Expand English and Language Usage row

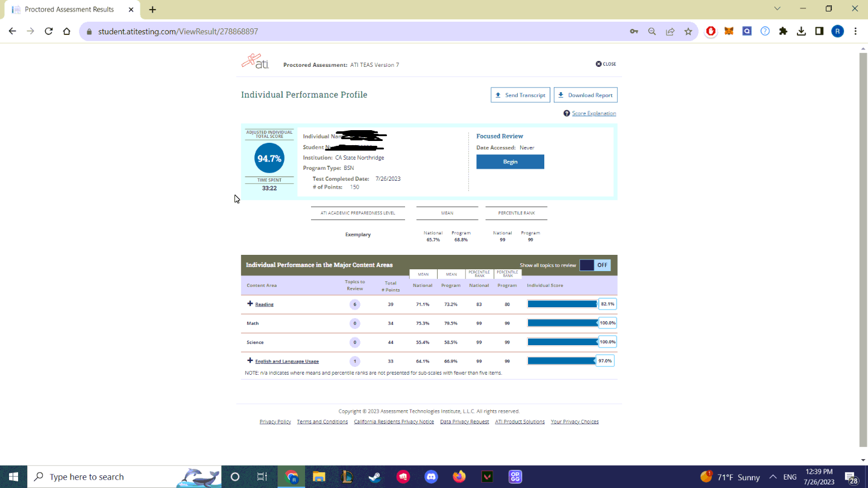tap(250, 361)
